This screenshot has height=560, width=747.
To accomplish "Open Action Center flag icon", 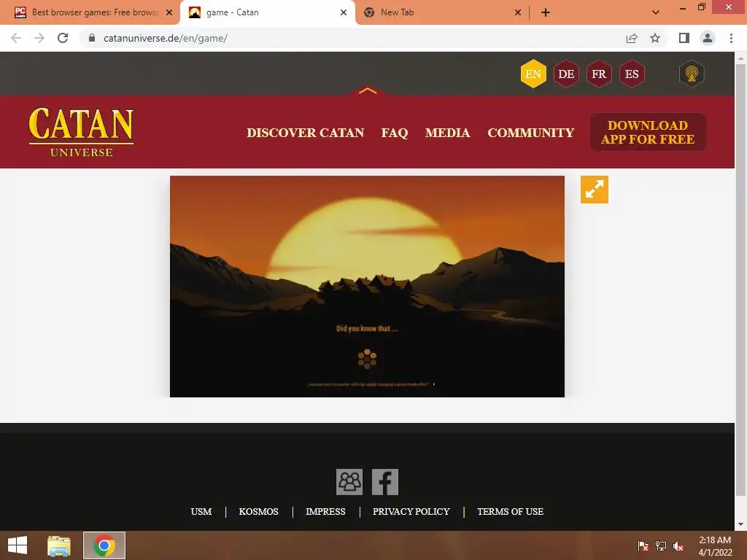I will [643, 546].
